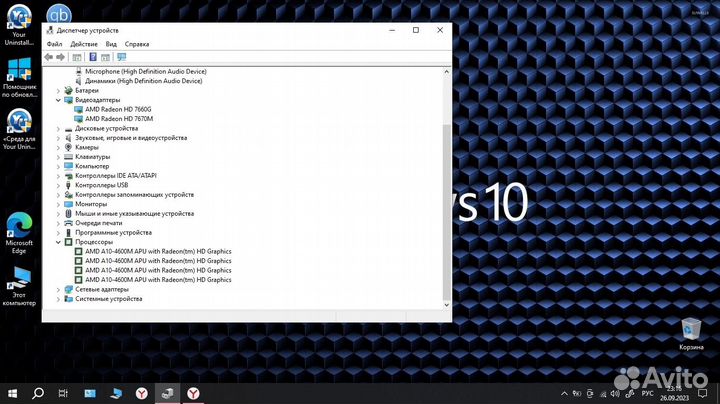Open the Действие menu
The height and width of the screenshot is (404, 720).
[84, 44]
